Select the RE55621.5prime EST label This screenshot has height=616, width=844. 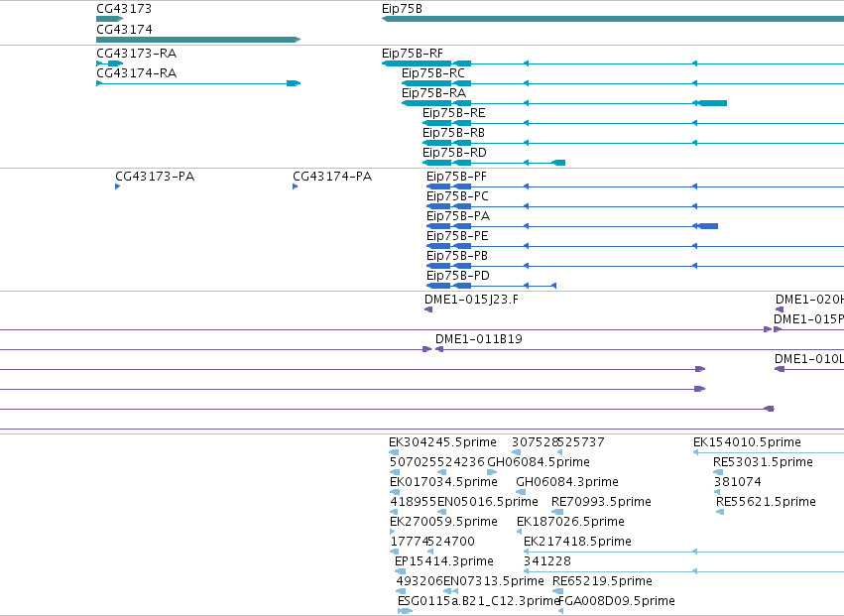click(x=766, y=502)
